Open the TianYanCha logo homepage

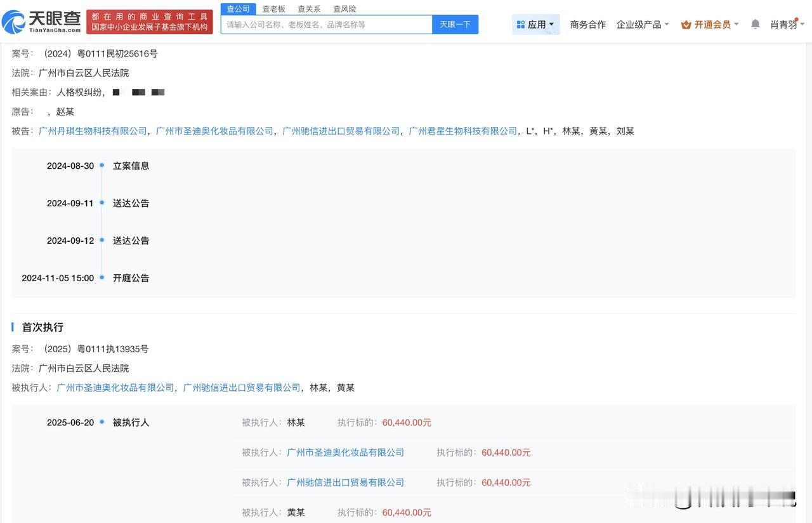42,22
